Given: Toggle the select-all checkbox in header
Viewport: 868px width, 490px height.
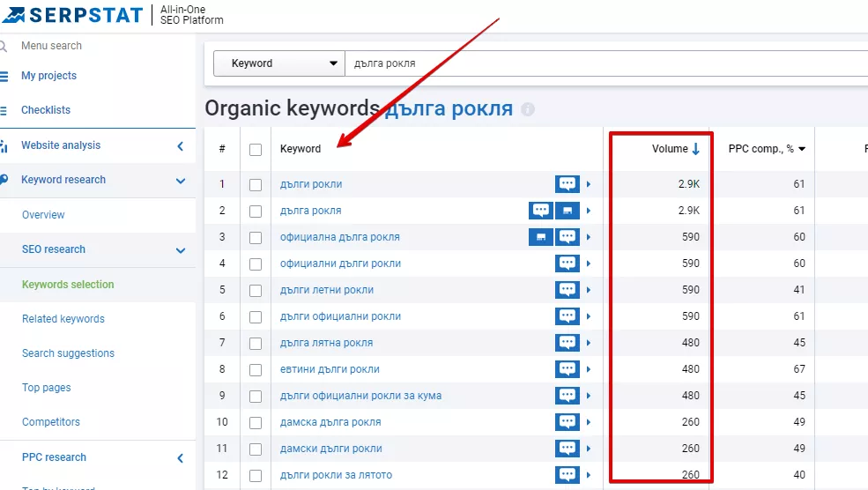Looking at the screenshot, I should click(256, 150).
